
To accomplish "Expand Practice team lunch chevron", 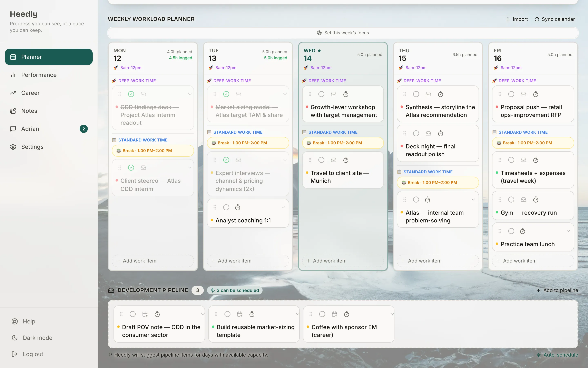I will (568, 231).
